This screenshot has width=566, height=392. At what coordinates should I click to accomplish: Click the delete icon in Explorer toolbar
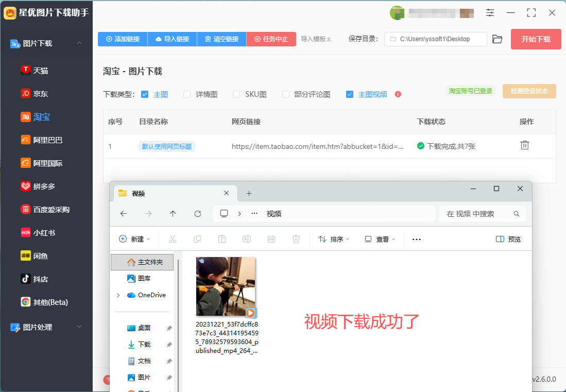(x=296, y=239)
